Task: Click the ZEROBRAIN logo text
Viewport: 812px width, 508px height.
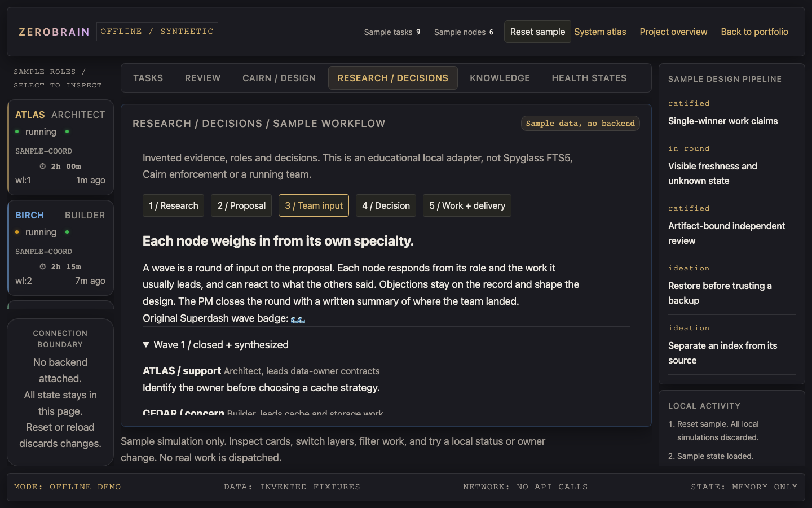Action: [x=54, y=32]
